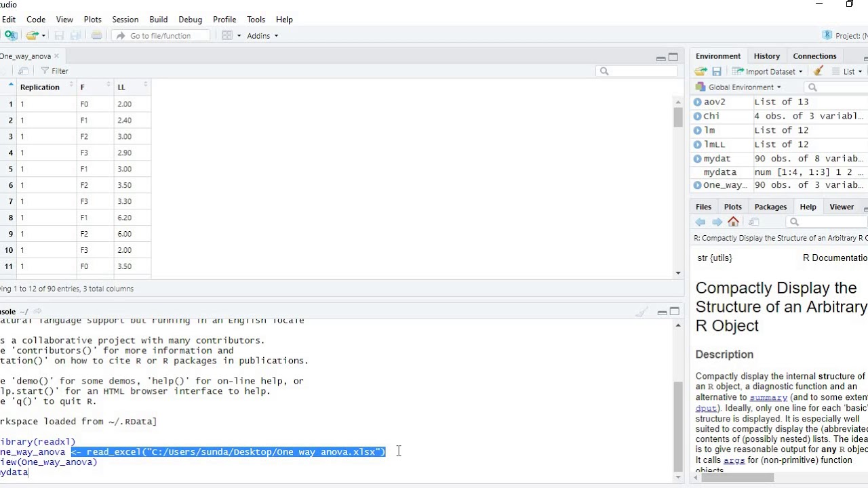The width and height of the screenshot is (868, 488).
Task: Switch to the History tab
Action: click(767, 56)
